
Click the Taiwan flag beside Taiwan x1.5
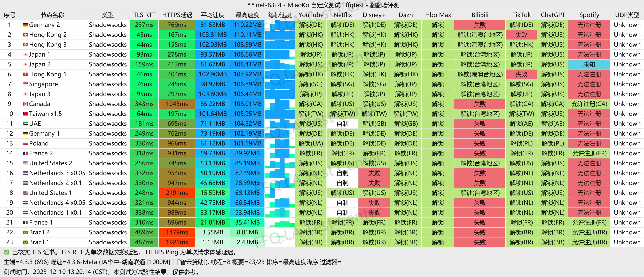[25, 114]
